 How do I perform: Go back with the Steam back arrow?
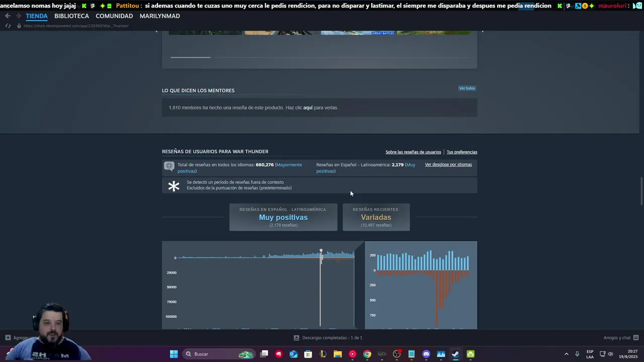tap(8, 16)
